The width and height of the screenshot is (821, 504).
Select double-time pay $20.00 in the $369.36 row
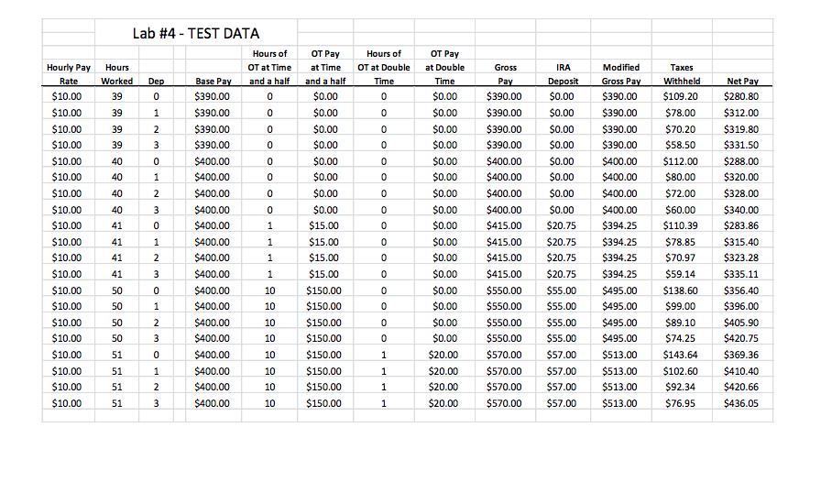[443, 355]
